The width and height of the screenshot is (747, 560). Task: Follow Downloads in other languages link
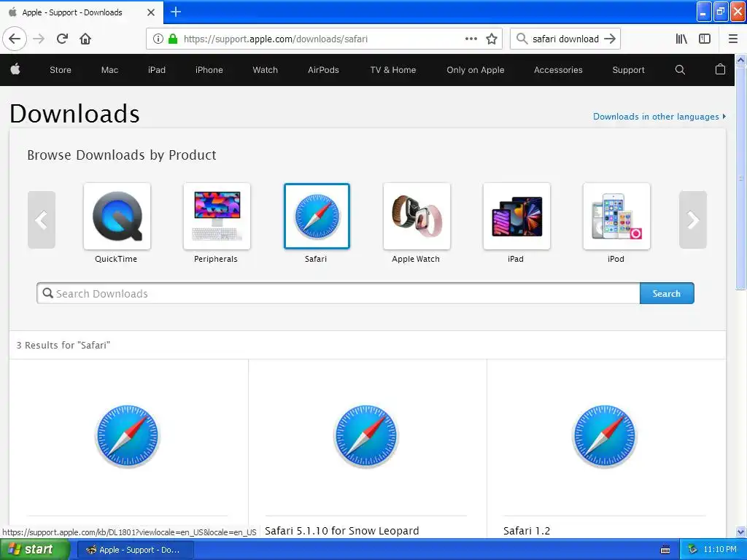659,117
